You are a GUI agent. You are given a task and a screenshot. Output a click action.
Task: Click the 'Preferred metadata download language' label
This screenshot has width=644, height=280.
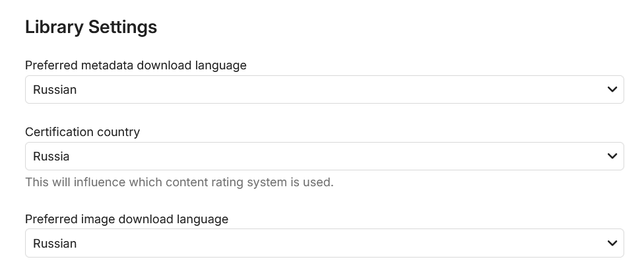(x=136, y=65)
